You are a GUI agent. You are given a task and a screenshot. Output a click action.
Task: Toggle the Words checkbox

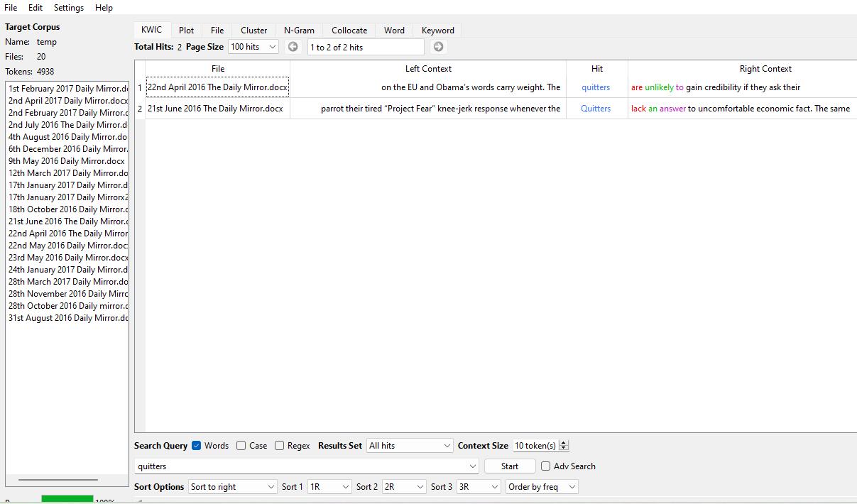tap(197, 446)
